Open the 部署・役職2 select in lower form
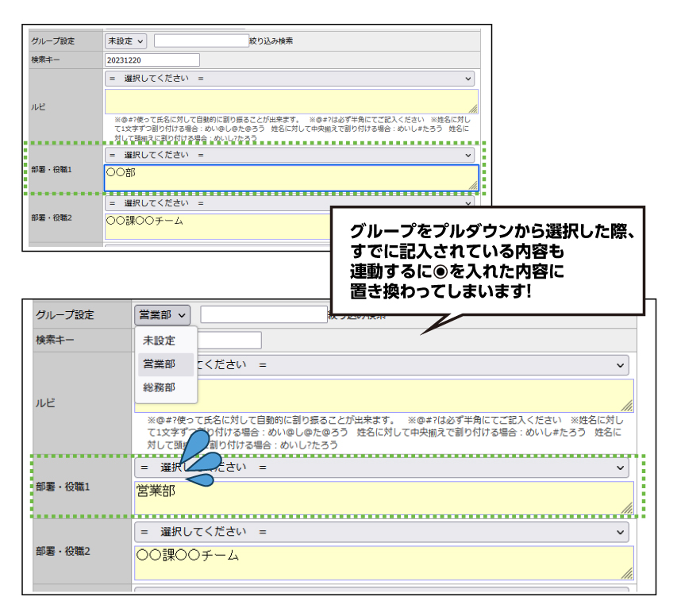 tap(381, 532)
